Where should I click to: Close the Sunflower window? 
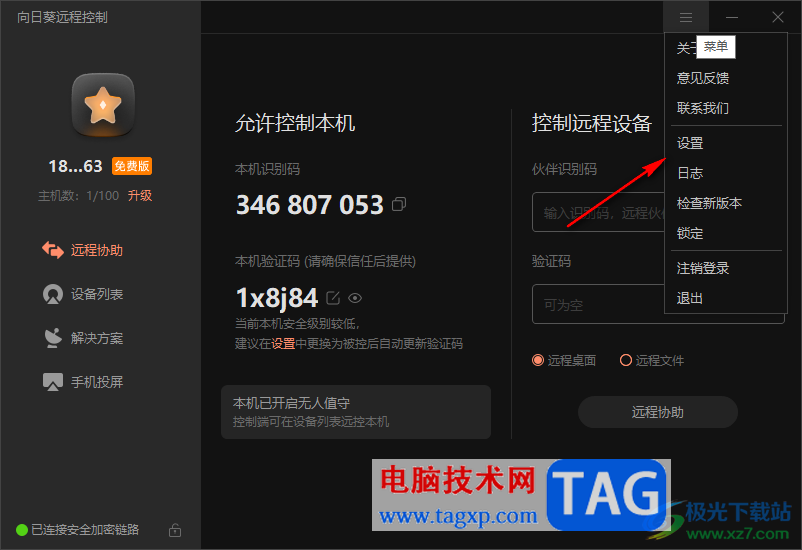777,17
